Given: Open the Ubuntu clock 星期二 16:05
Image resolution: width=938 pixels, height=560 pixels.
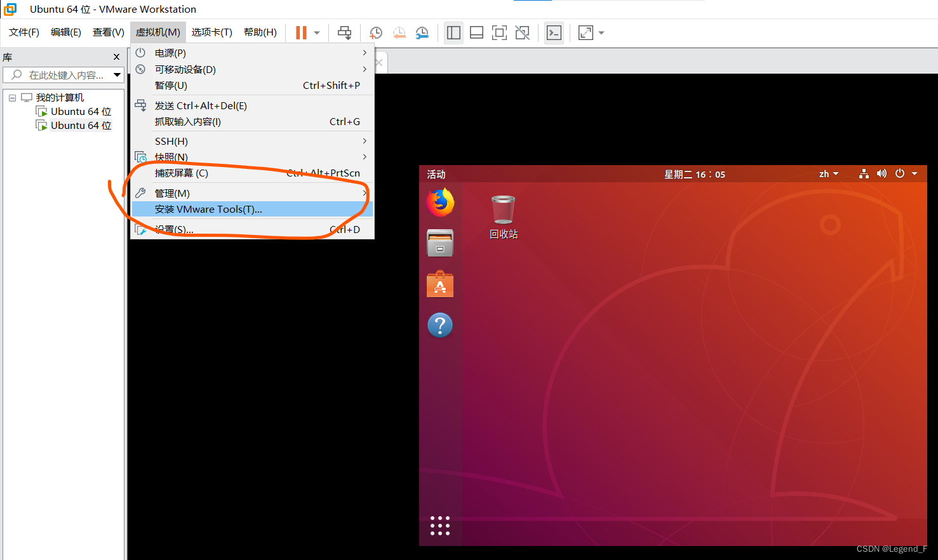Looking at the screenshot, I should pos(695,174).
